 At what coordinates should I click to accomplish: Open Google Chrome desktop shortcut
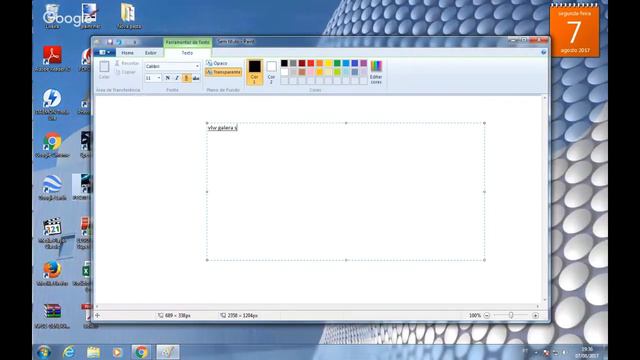[52, 145]
